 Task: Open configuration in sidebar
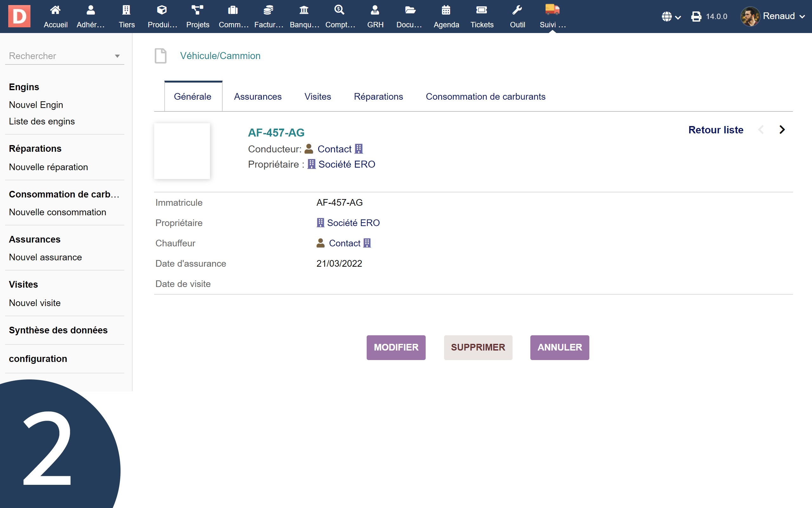(x=38, y=359)
